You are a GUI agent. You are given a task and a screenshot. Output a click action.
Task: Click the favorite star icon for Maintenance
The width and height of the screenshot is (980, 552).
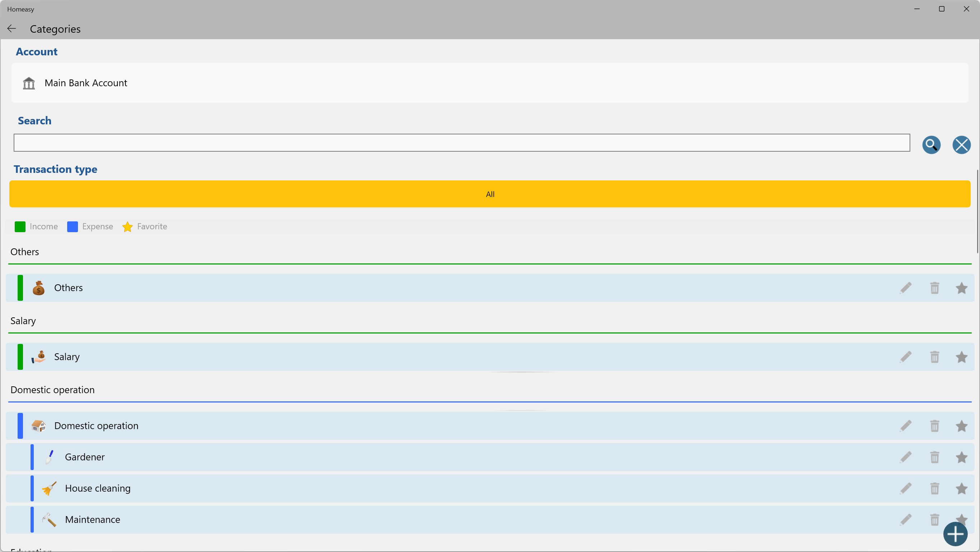tap(962, 519)
